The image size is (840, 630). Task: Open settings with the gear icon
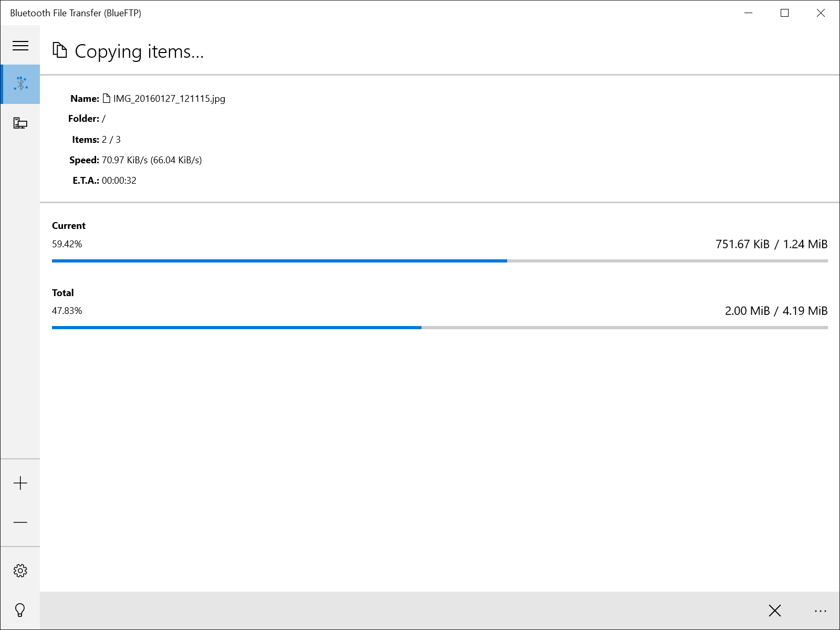click(20, 571)
